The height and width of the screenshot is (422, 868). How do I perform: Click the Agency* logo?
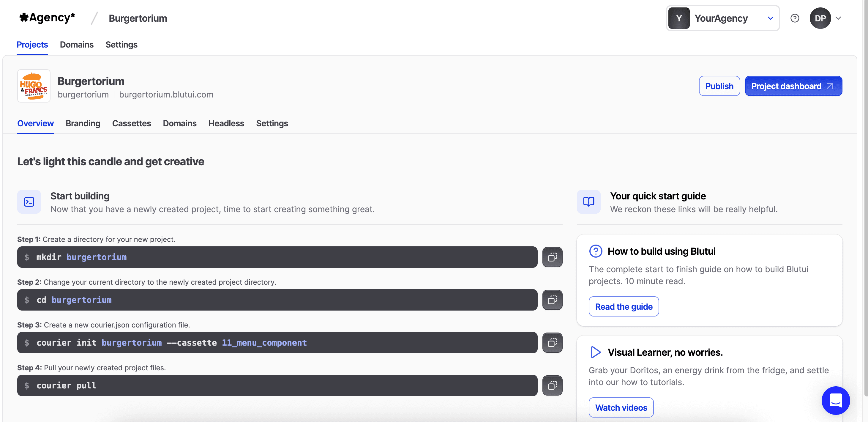47,18
